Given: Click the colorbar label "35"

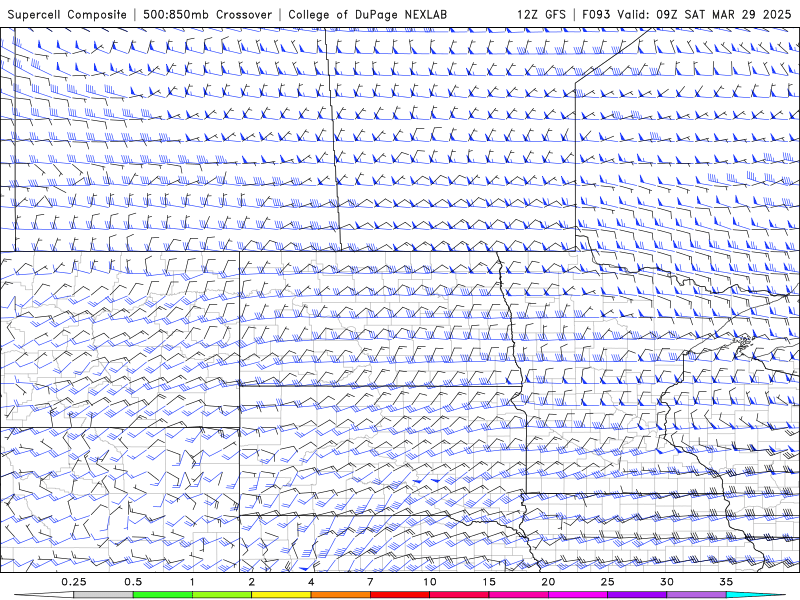Looking at the screenshot, I should pos(726,582).
